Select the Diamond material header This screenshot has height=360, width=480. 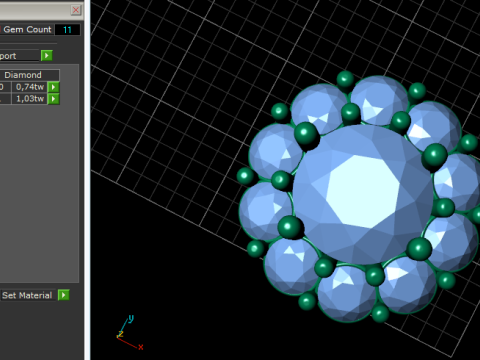tap(30, 75)
